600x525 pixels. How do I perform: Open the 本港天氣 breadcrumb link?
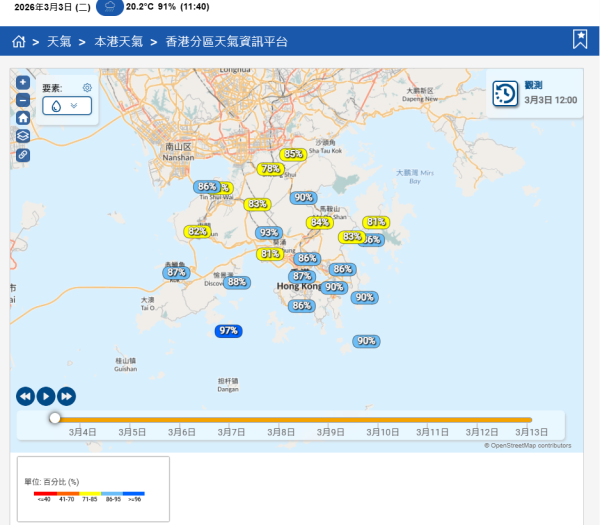click(119, 41)
